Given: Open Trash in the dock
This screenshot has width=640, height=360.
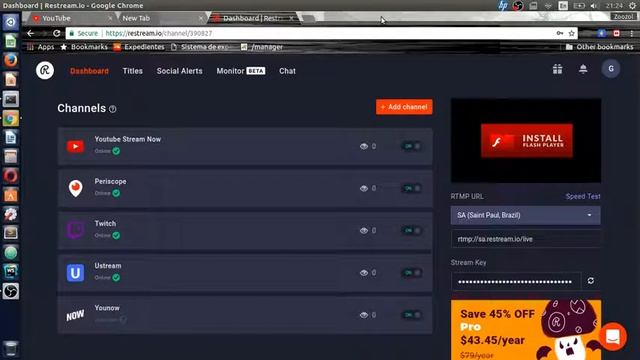Looking at the screenshot, I should 11,349.
